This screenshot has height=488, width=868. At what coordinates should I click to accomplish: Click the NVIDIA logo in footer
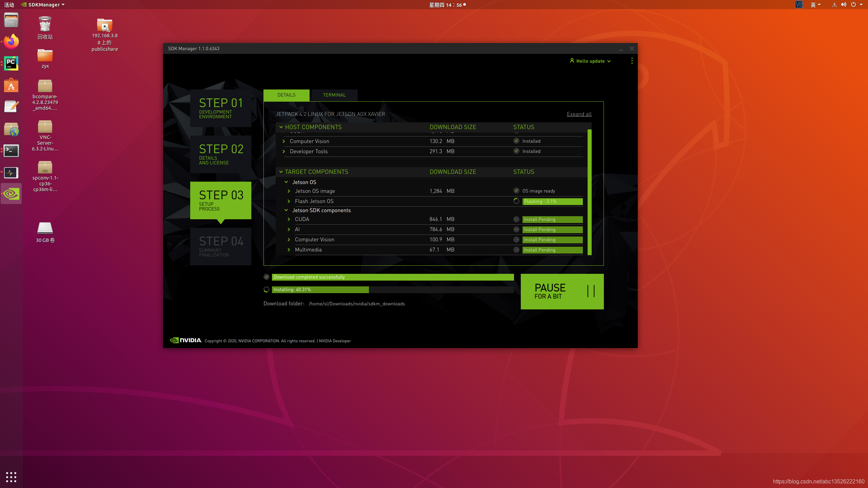point(185,340)
